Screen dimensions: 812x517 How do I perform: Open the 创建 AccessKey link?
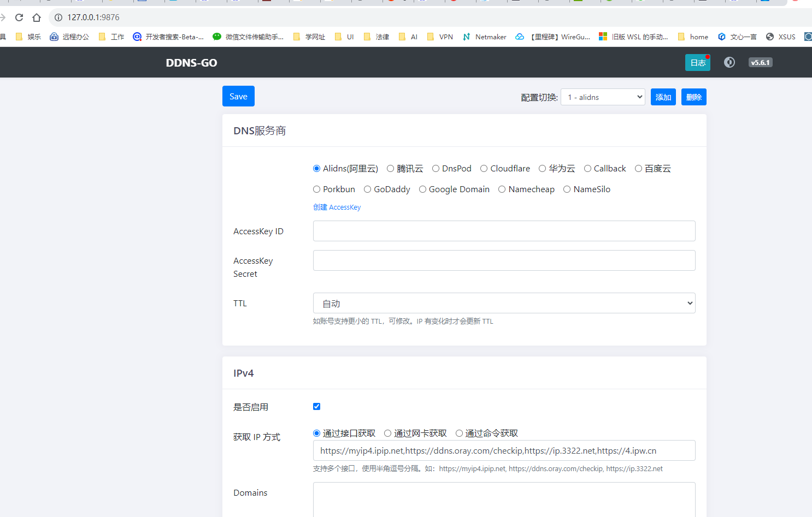[337, 207]
